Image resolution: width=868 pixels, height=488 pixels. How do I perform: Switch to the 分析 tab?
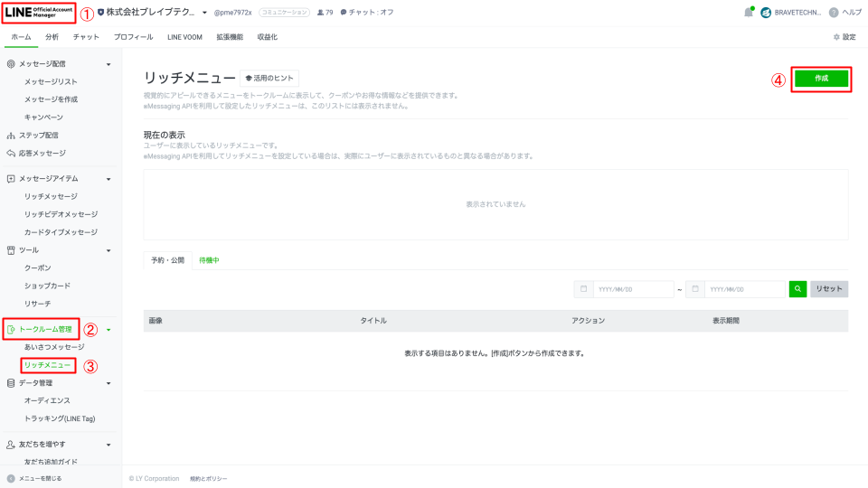pos(52,37)
